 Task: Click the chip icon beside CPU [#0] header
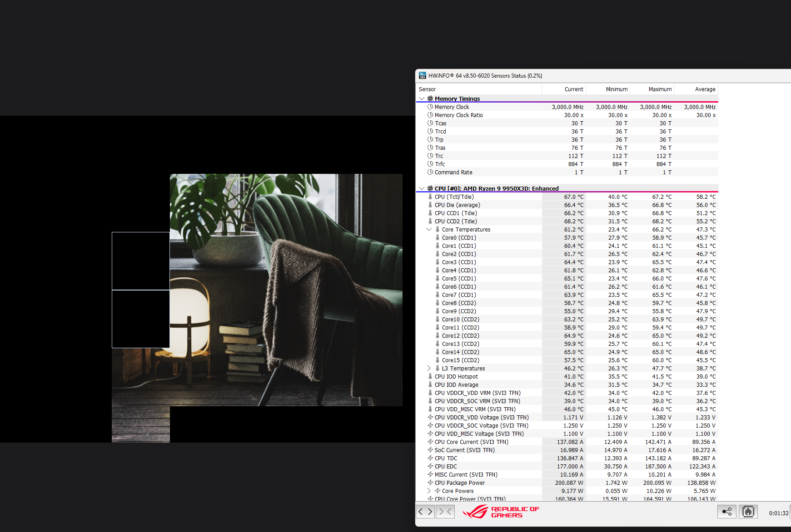pyautogui.click(x=430, y=188)
